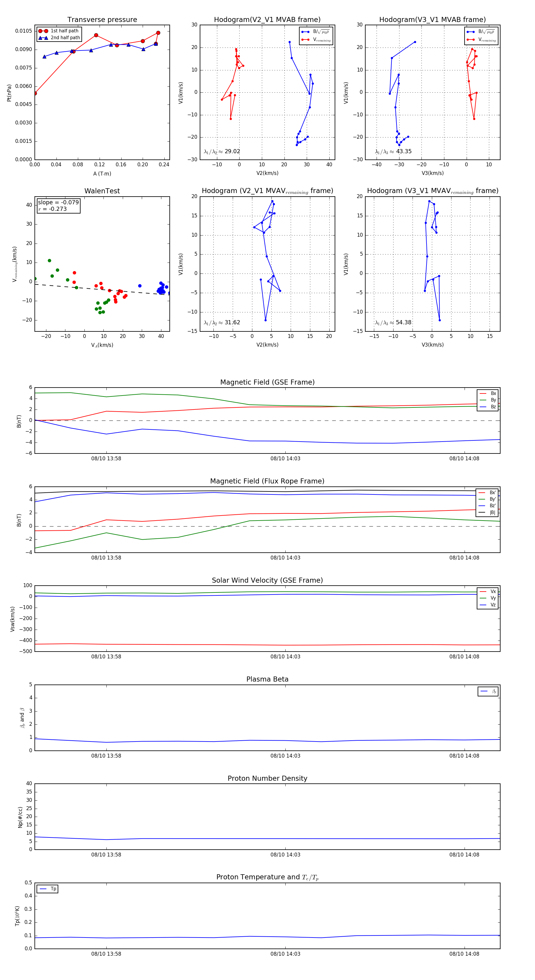Click the Magnetic Field (GSE Frame) title

pyautogui.click(x=267, y=382)
